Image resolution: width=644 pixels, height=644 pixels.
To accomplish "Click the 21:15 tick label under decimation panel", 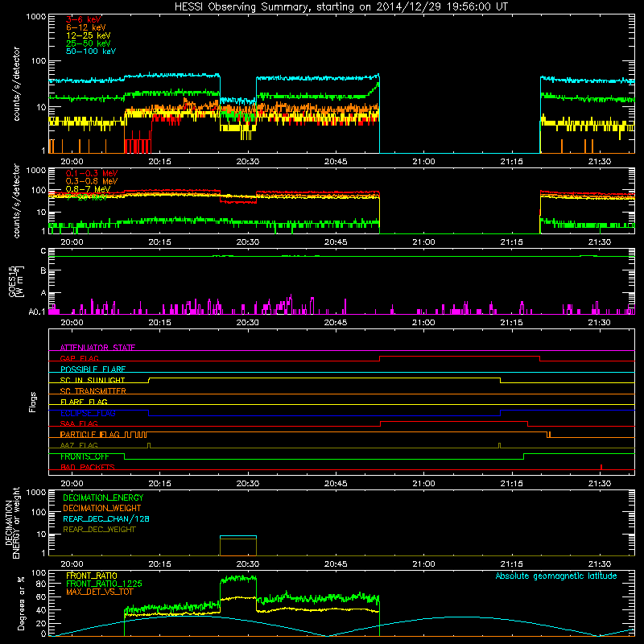I will click(x=511, y=564).
